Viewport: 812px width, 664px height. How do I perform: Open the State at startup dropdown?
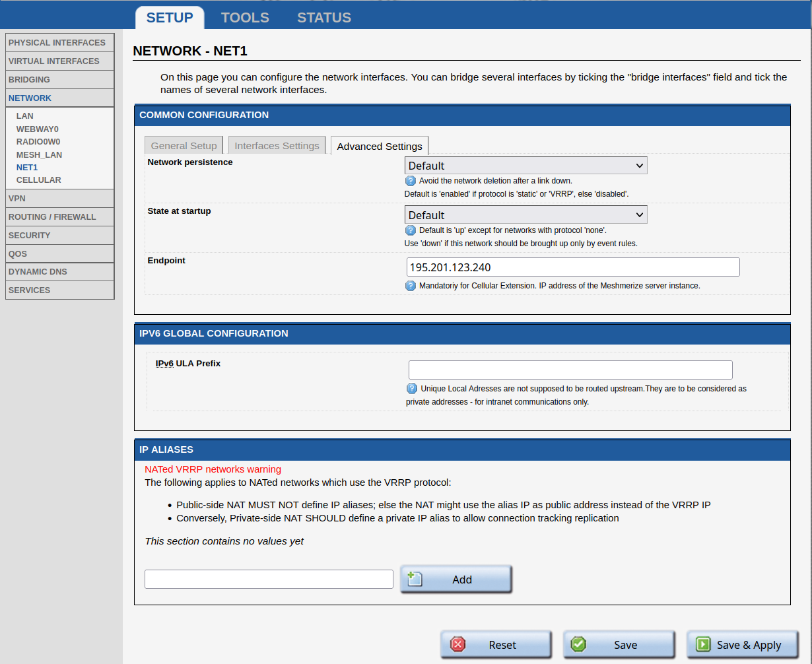[525, 215]
